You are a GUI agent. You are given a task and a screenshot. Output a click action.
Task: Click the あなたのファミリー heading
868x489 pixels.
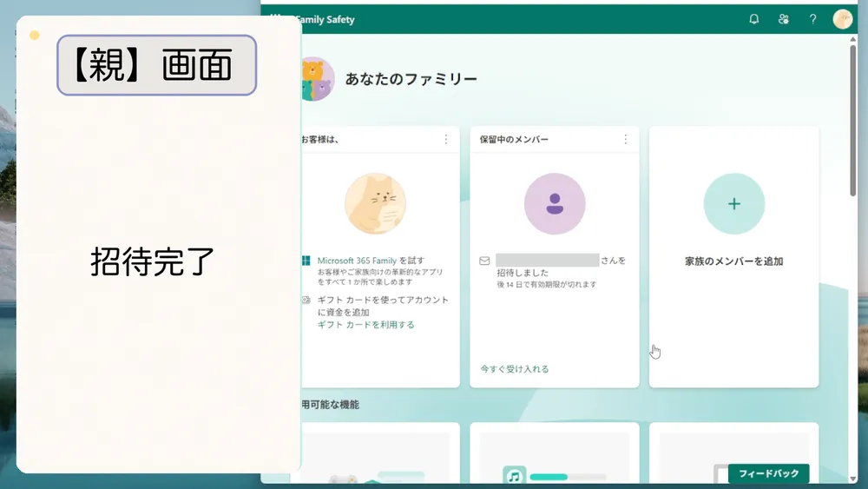coord(411,79)
